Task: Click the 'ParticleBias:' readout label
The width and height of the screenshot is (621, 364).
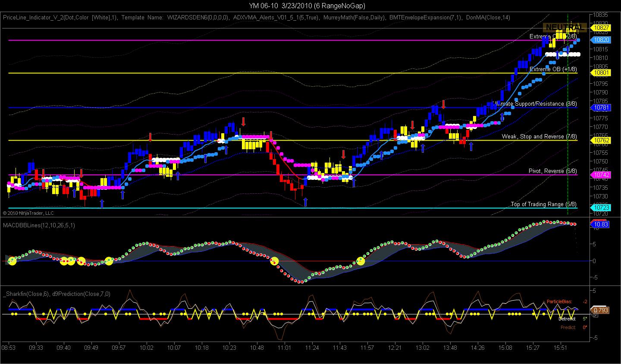Action: (x=560, y=301)
